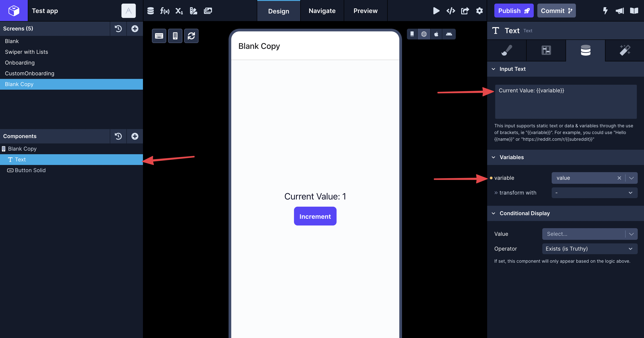Switch to the Navigate tab
This screenshot has height=338, width=644.
322,11
